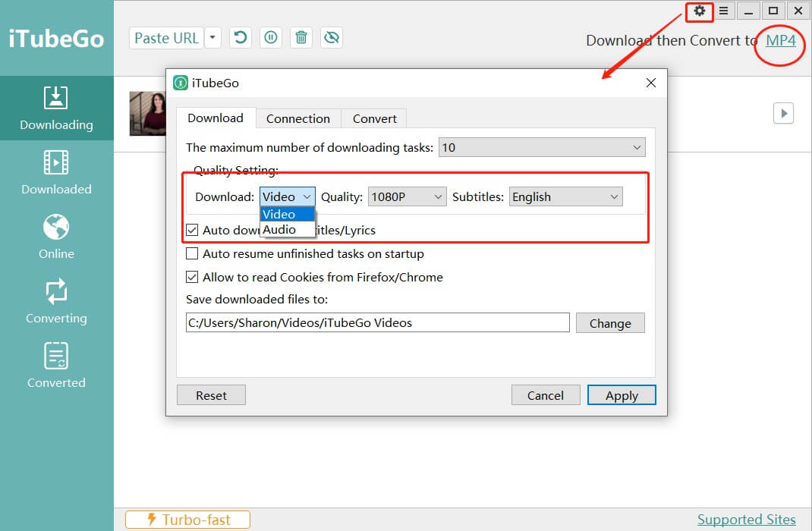This screenshot has height=531, width=812.
Task: Go to the Downloaded section
Action: click(x=56, y=172)
